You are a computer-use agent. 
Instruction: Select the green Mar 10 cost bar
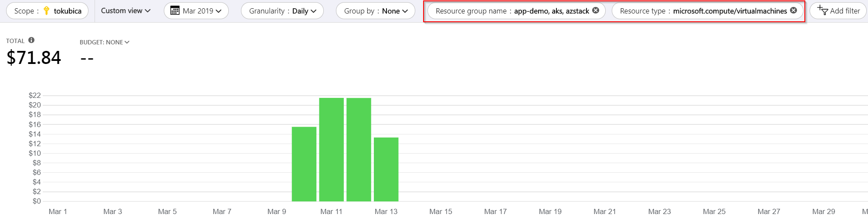coord(304,164)
